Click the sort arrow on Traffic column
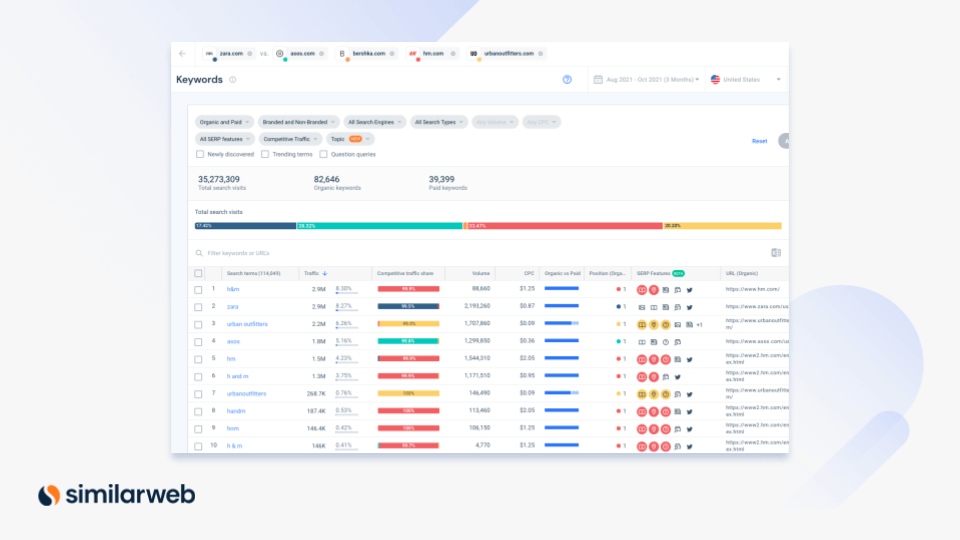The height and width of the screenshot is (540, 960). 324,274
